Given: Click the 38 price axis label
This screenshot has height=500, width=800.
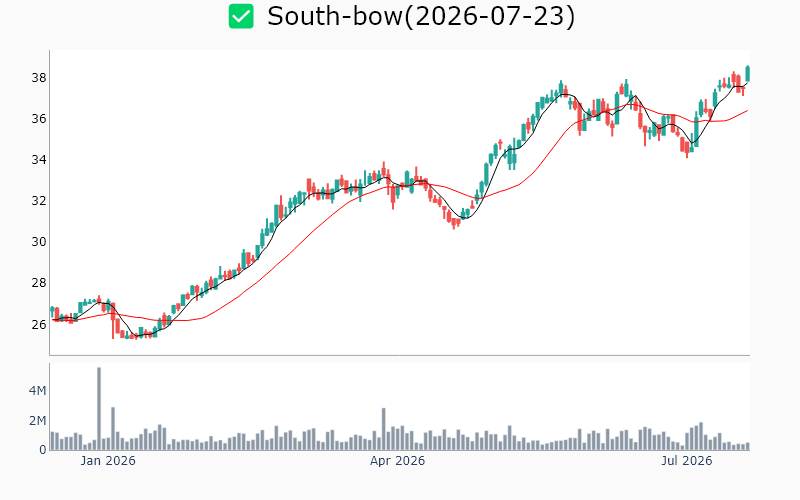Looking at the screenshot, I should 39,78.
